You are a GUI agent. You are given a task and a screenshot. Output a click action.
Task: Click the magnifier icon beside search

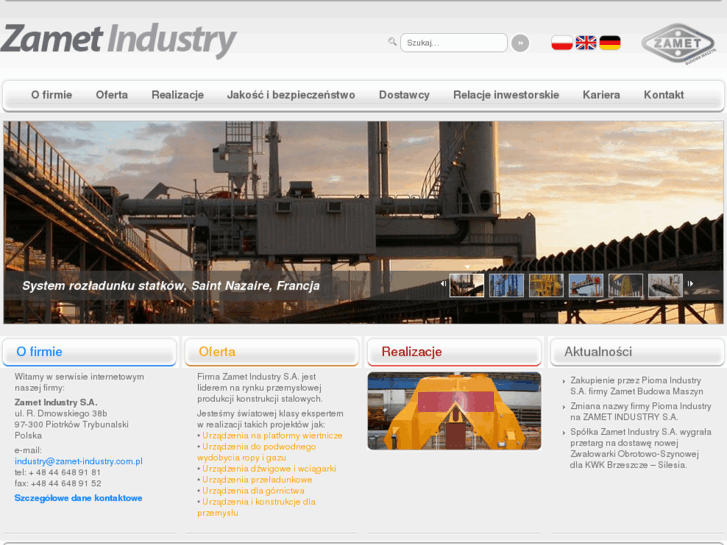click(392, 42)
